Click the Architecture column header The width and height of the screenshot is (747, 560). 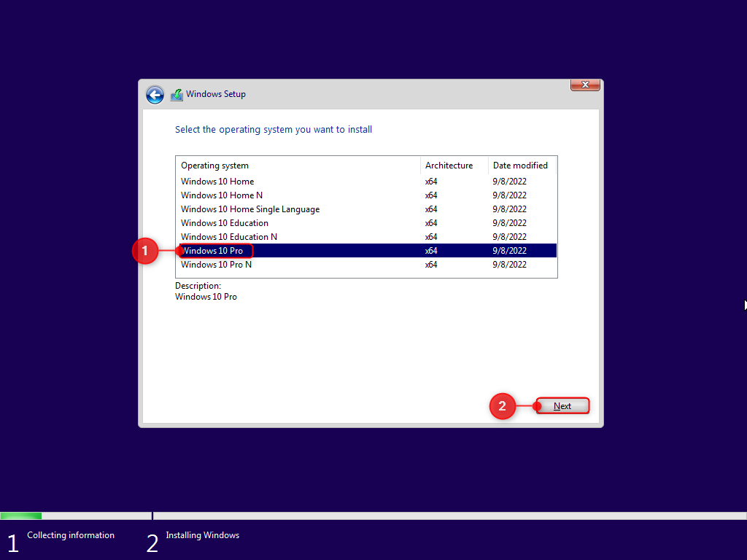click(454, 166)
